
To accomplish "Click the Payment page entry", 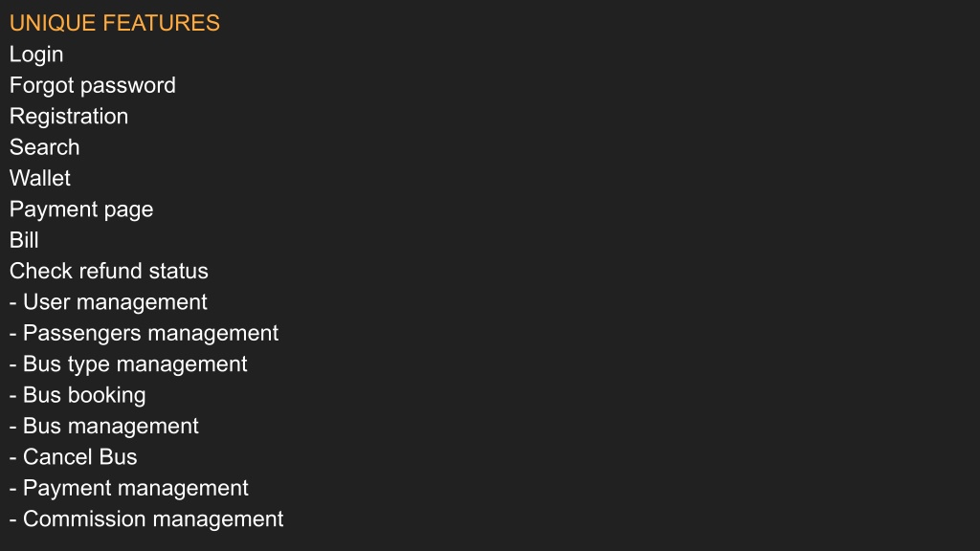I will tap(81, 209).
